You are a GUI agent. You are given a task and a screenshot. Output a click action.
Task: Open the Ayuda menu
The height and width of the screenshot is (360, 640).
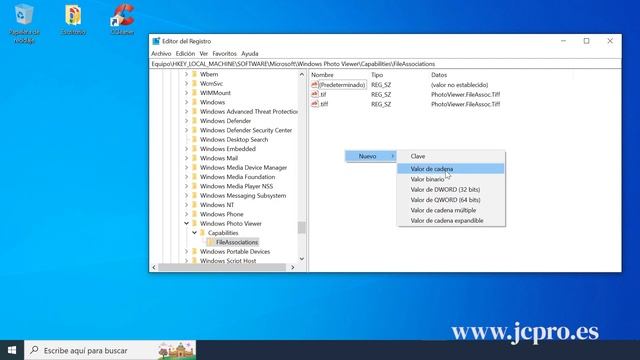click(250, 53)
